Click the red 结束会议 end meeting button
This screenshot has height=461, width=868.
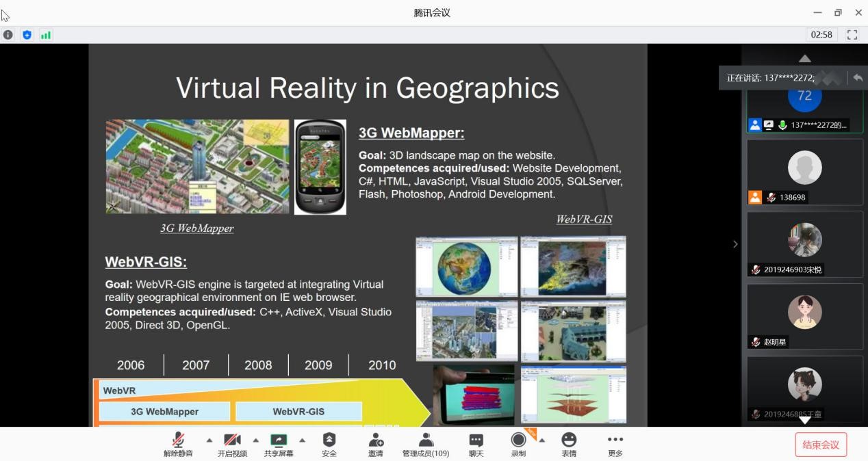click(x=821, y=445)
